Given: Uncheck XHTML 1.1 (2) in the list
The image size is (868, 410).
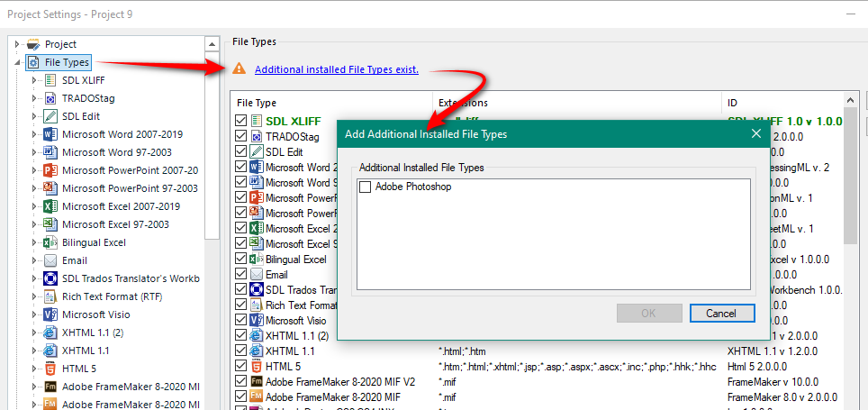Looking at the screenshot, I should [240, 335].
